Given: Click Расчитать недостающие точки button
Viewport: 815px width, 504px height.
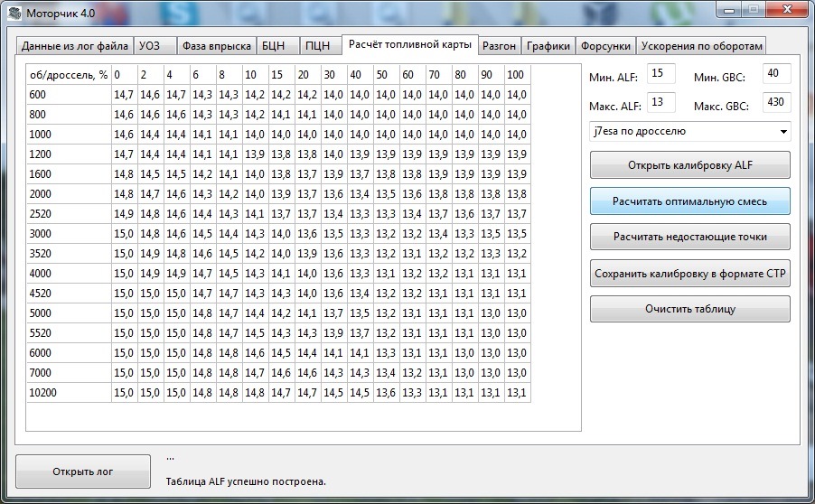Looking at the screenshot, I should (x=690, y=237).
